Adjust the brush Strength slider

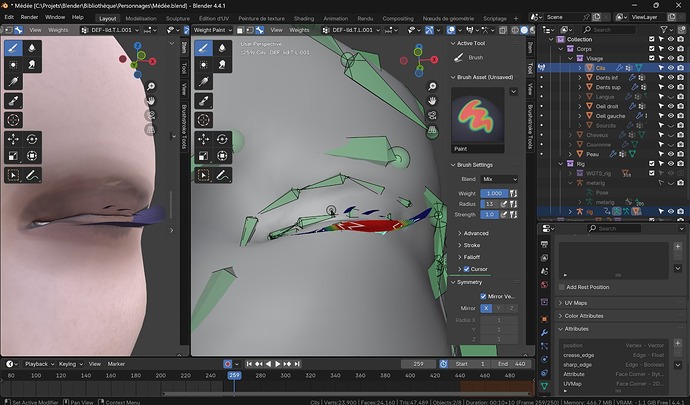[x=489, y=214]
